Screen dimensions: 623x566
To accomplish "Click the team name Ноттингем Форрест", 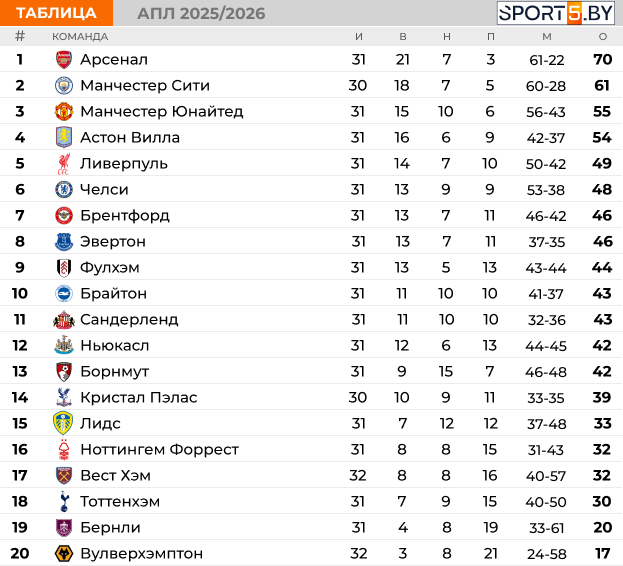I will (x=159, y=449).
